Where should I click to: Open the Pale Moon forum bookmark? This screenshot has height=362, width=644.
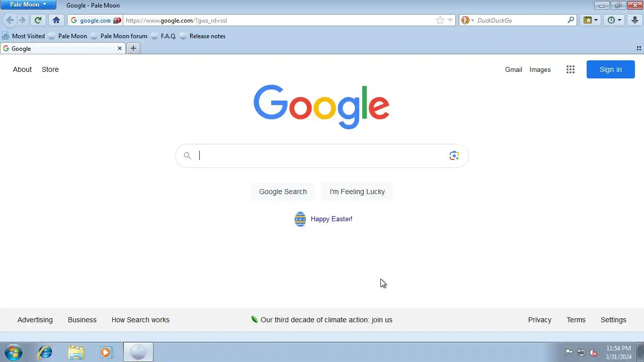pos(119,36)
